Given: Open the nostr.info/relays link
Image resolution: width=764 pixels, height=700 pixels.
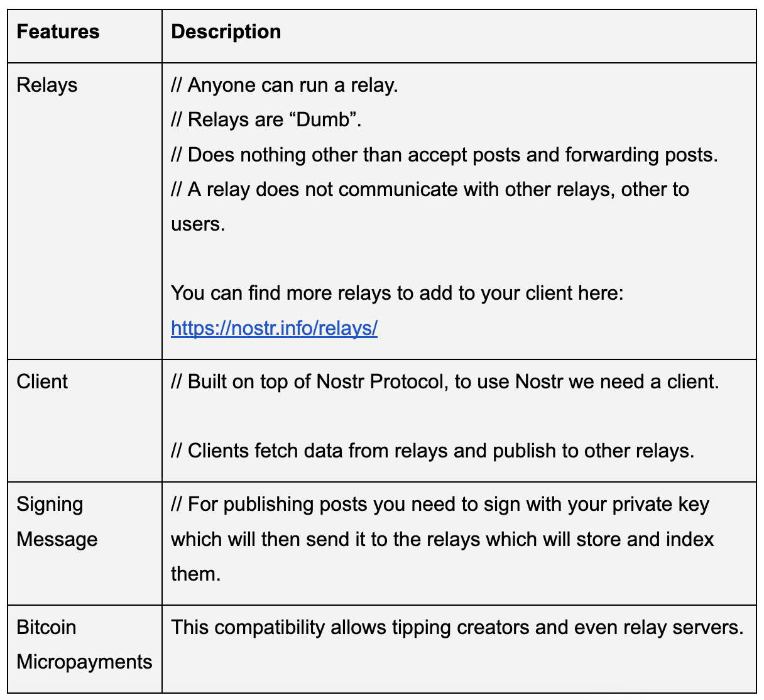Looking at the screenshot, I should click(x=274, y=328).
